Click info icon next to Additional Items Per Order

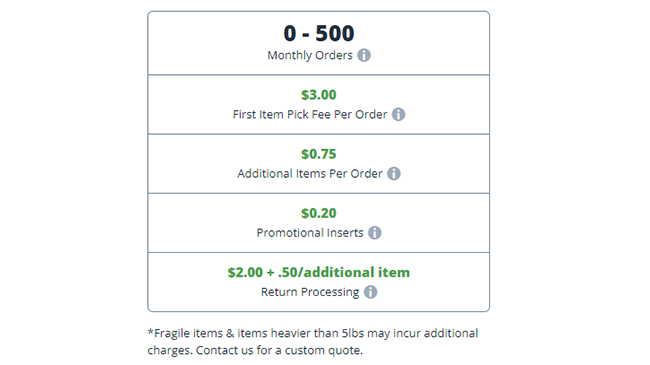(394, 174)
